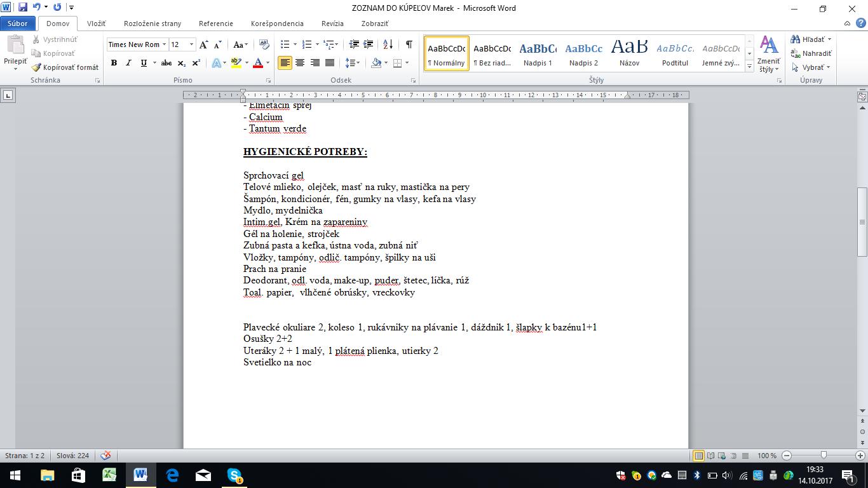
Task: Open Skype from the Windows taskbar
Action: [x=234, y=475]
